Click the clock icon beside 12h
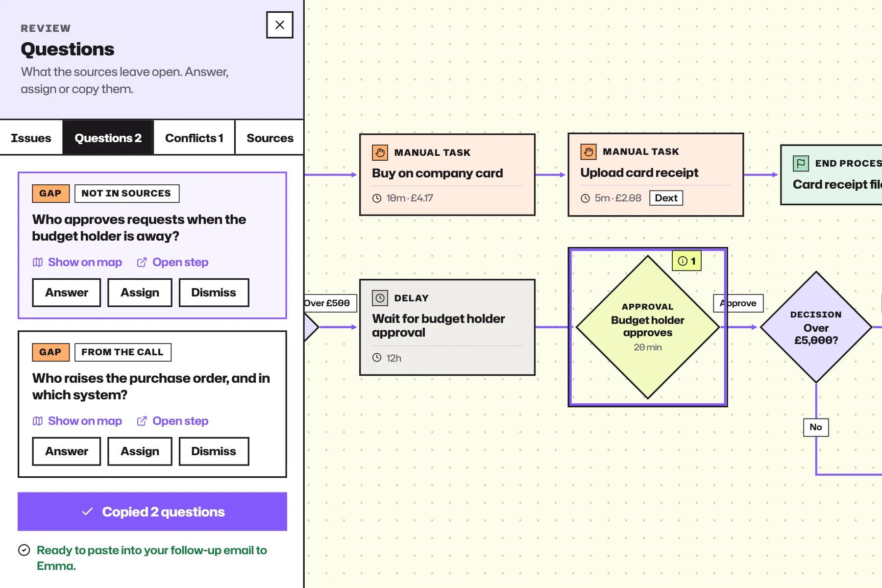The width and height of the screenshot is (882, 588). tap(377, 358)
